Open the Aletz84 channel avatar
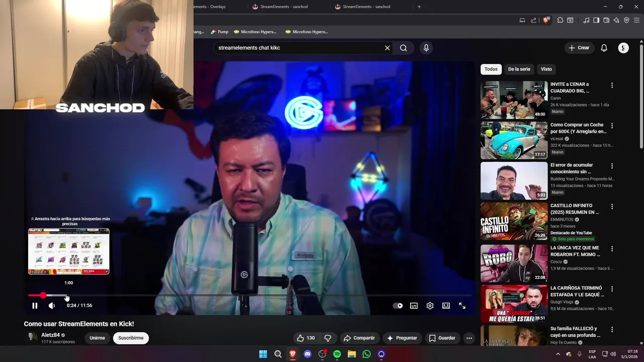This screenshot has width=644, height=362. [32, 337]
